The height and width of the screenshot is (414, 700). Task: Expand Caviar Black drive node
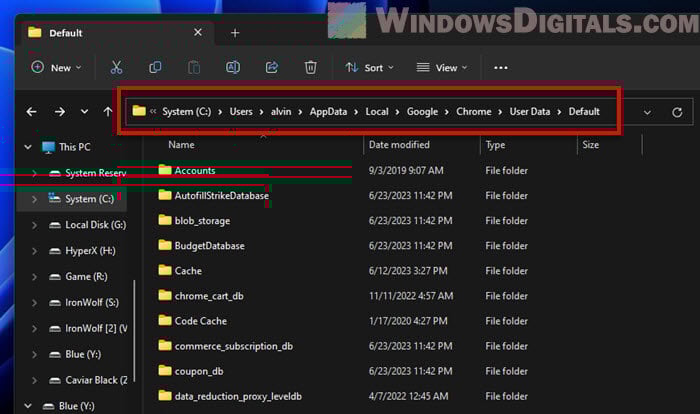click(x=34, y=380)
